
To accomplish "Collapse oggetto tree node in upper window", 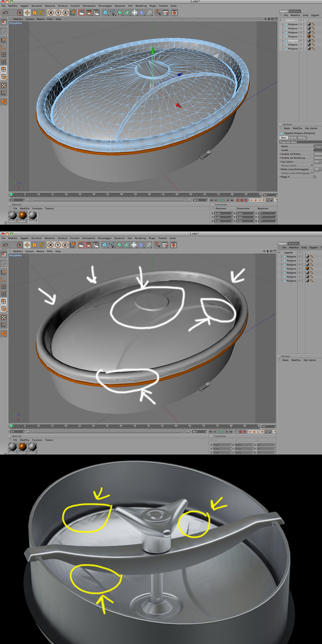I will coord(281,20).
